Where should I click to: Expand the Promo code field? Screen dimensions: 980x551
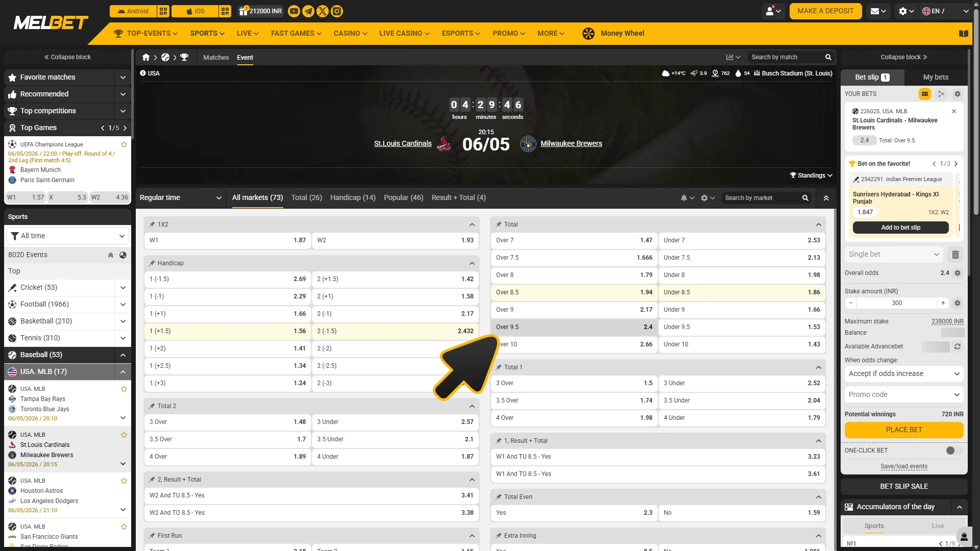tap(904, 395)
